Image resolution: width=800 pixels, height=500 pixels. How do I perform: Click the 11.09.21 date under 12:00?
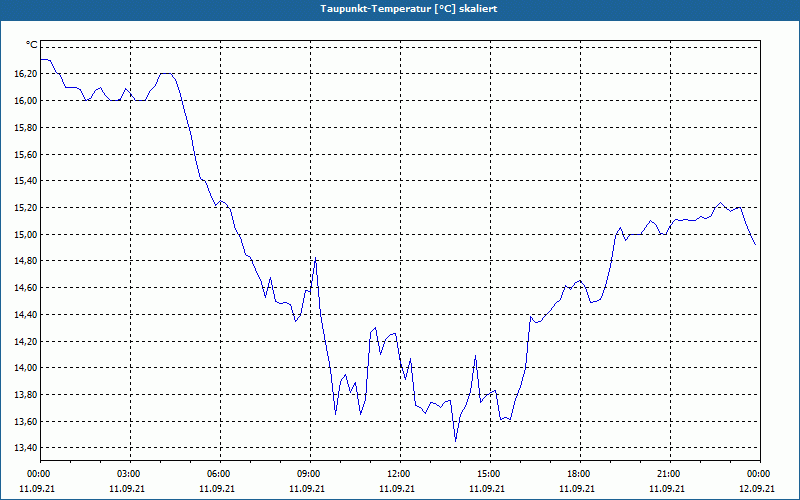click(397, 488)
